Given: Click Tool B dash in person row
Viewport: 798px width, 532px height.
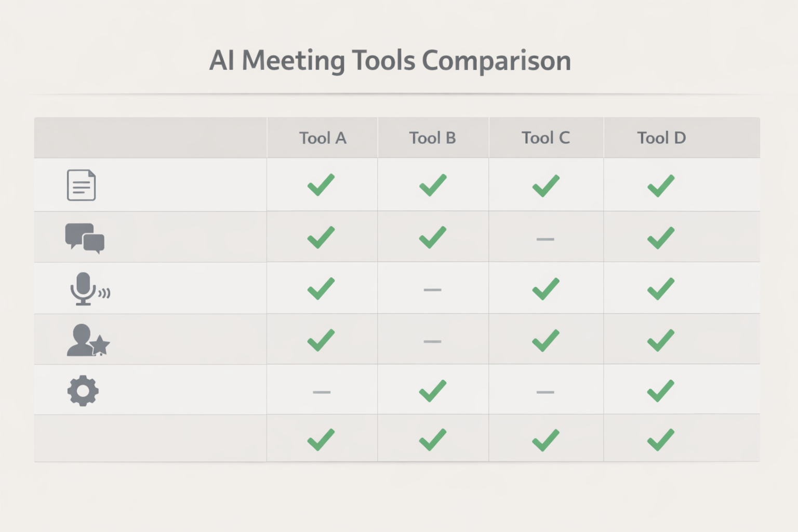Looking at the screenshot, I should (x=432, y=341).
